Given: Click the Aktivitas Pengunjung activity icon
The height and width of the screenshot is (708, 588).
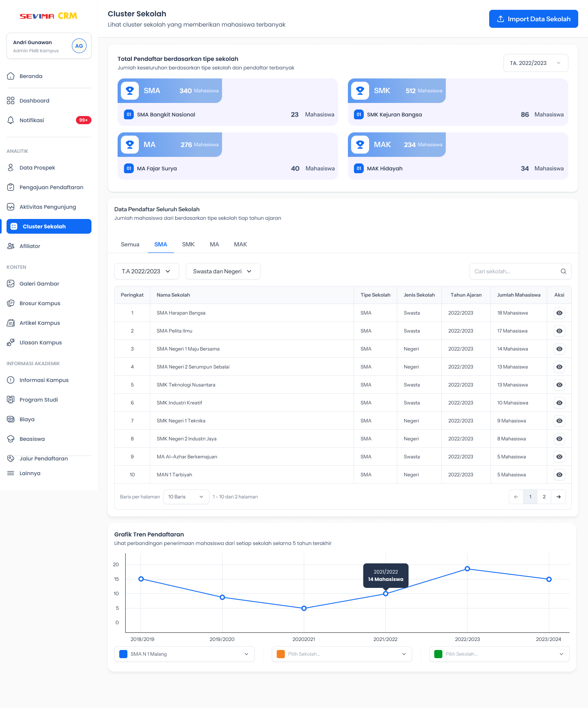Looking at the screenshot, I should (x=11, y=207).
